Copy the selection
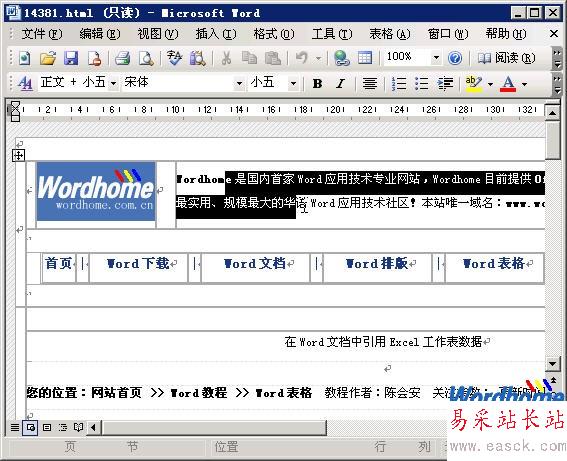Viewport: 567px width, 461px height. [249, 58]
